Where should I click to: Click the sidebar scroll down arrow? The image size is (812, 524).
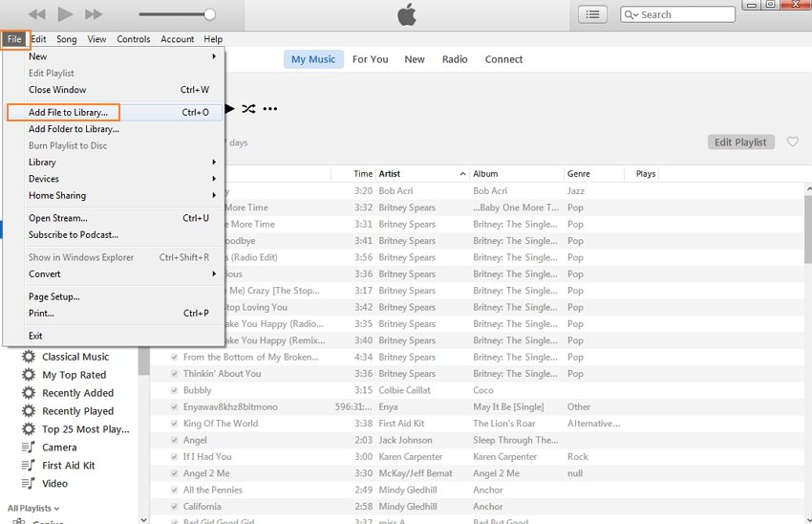pyautogui.click(x=143, y=519)
